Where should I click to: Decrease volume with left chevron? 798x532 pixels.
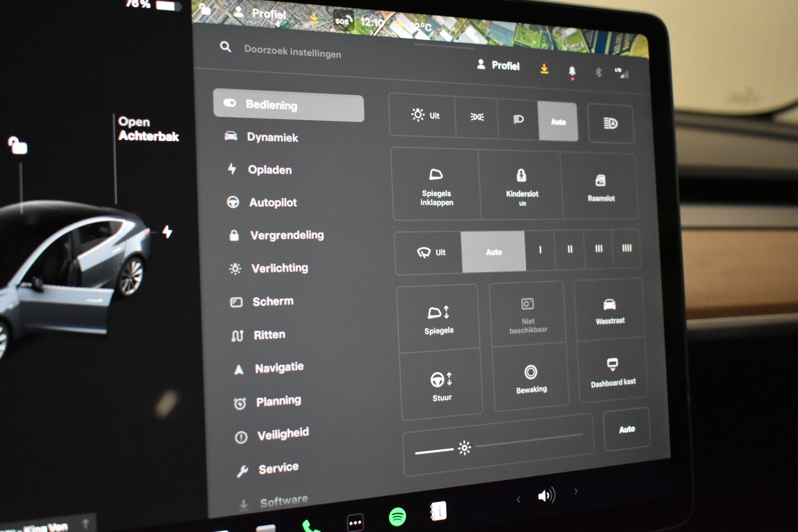[518, 499]
